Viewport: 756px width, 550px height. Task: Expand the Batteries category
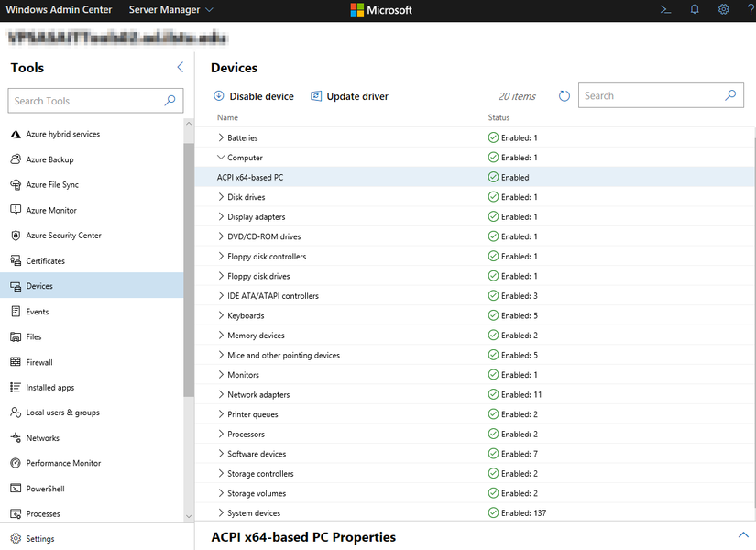[x=221, y=137]
